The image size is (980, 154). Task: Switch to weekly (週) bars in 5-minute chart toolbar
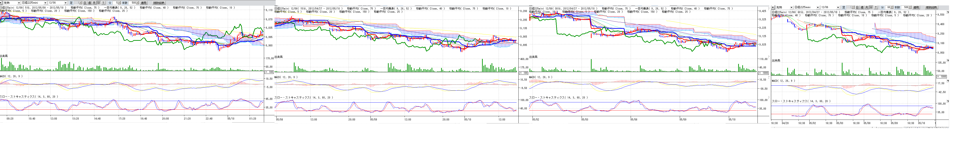click(x=89, y=3)
